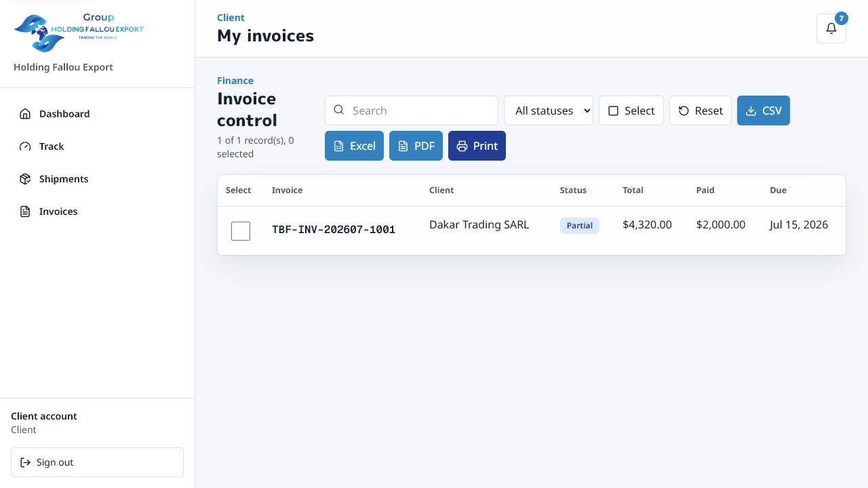Open the notifications bell icon
Screen dimensions: 868x488
[831, 28]
